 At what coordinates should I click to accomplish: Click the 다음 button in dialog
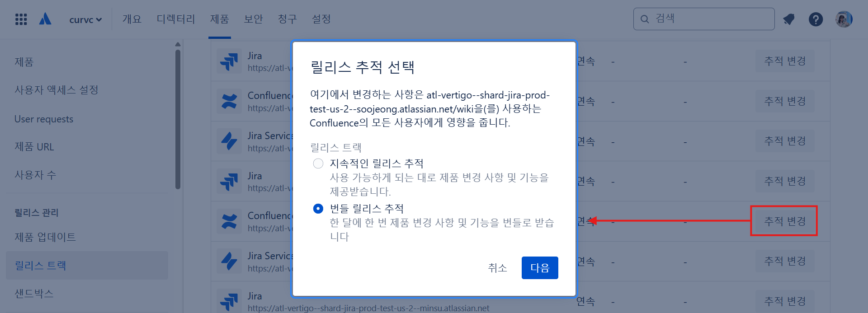point(540,268)
